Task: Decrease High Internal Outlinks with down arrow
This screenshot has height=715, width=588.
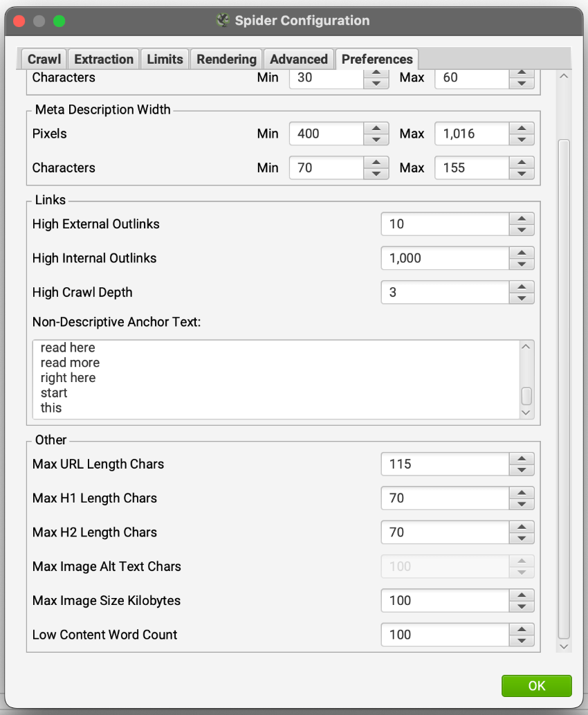Action: 522,264
